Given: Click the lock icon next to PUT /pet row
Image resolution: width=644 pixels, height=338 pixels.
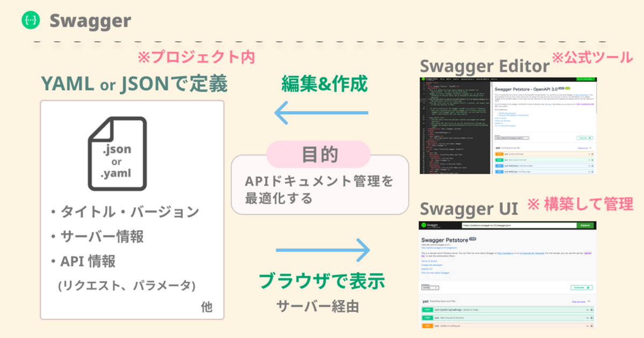Looking at the screenshot, I should [x=591, y=326].
